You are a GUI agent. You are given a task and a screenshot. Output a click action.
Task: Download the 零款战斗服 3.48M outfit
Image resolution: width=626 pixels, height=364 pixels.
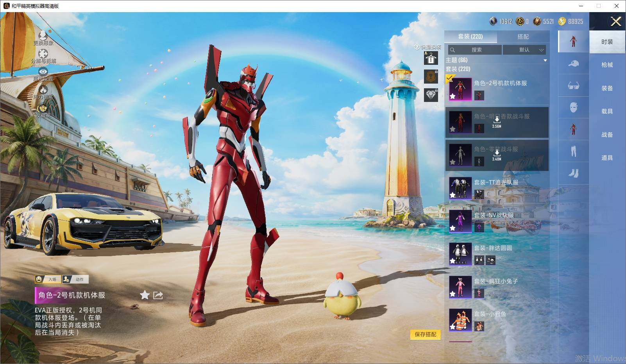click(497, 155)
